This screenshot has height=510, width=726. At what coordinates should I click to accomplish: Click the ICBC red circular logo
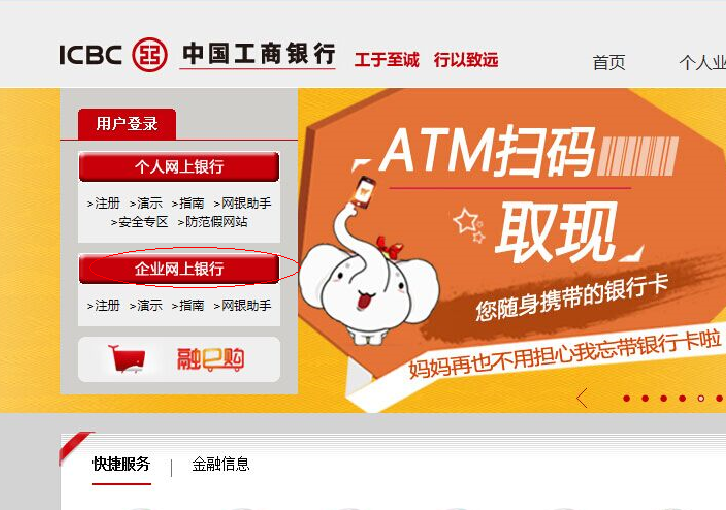(150, 55)
